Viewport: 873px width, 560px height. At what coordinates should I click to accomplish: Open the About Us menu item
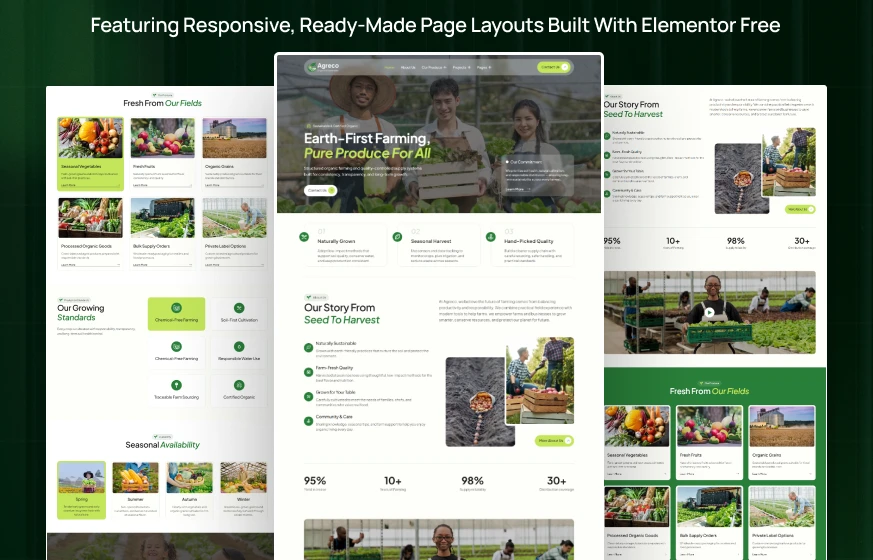(x=408, y=67)
